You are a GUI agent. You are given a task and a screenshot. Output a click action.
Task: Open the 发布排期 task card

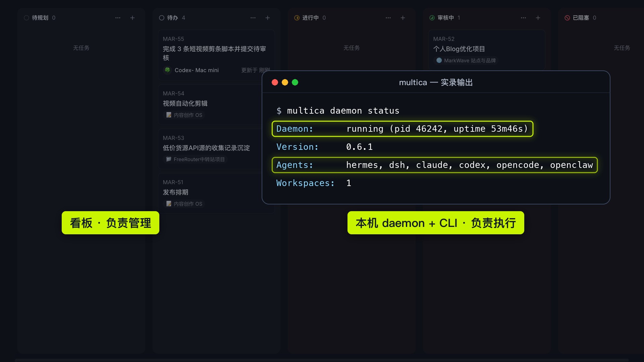(x=210, y=193)
